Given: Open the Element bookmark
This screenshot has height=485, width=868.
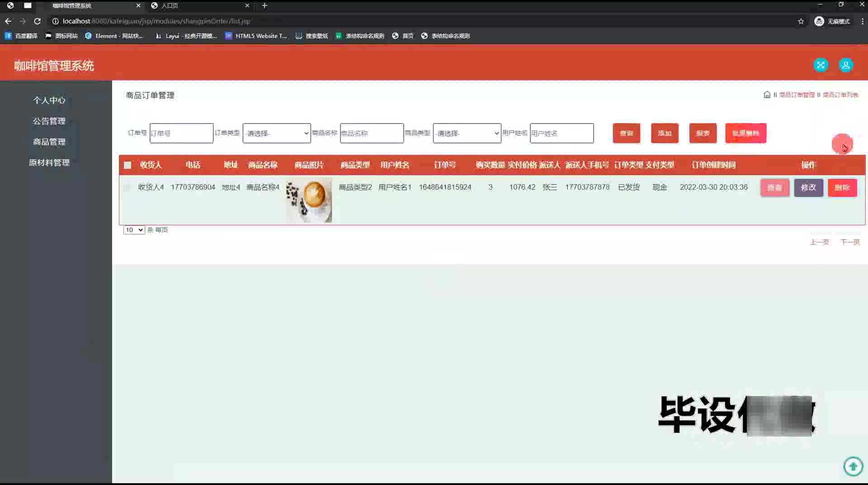Looking at the screenshot, I should pos(114,36).
